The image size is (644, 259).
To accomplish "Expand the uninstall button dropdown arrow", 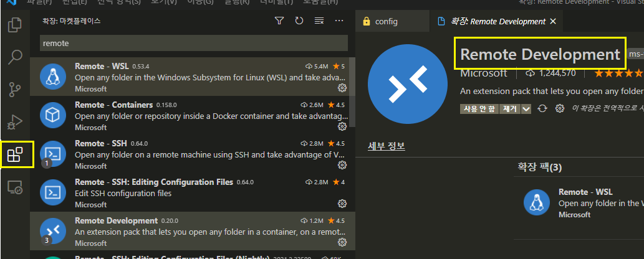I will (526, 109).
